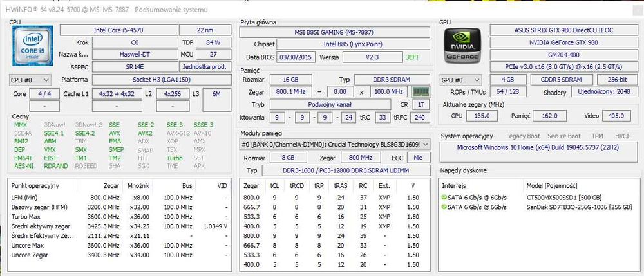The width and height of the screenshot is (644, 276).
Task: Click the VID value 1.0349 V
Action: point(215,226)
